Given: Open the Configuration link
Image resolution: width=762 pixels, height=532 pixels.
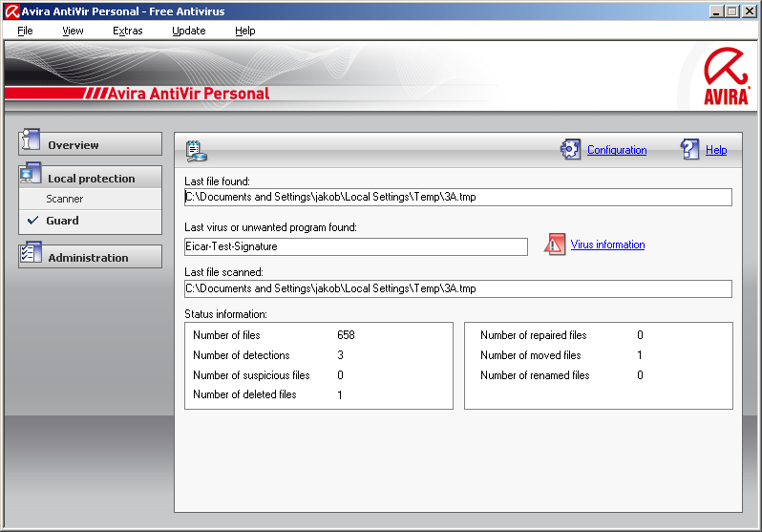Looking at the screenshot, I should click(617, 150).
